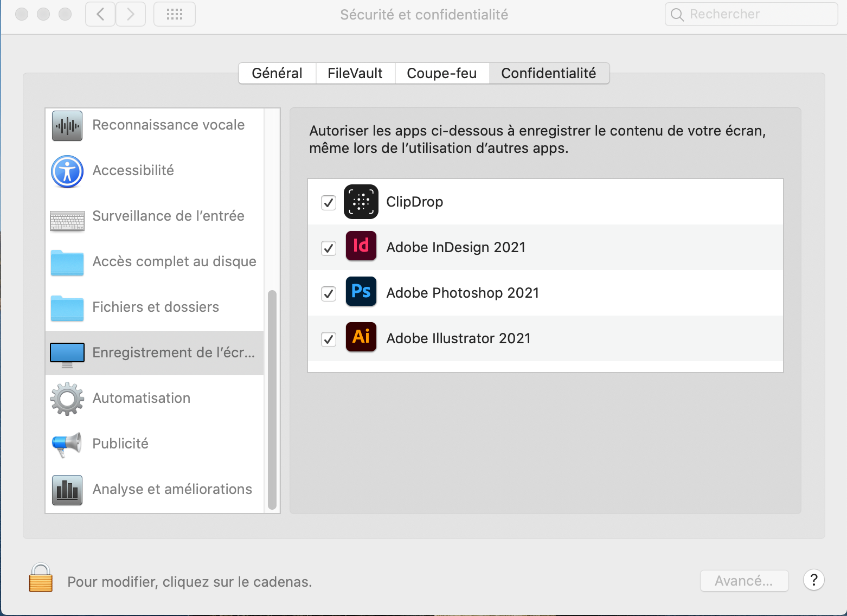Select Surveillance de l'entrée category

(155, 216)
